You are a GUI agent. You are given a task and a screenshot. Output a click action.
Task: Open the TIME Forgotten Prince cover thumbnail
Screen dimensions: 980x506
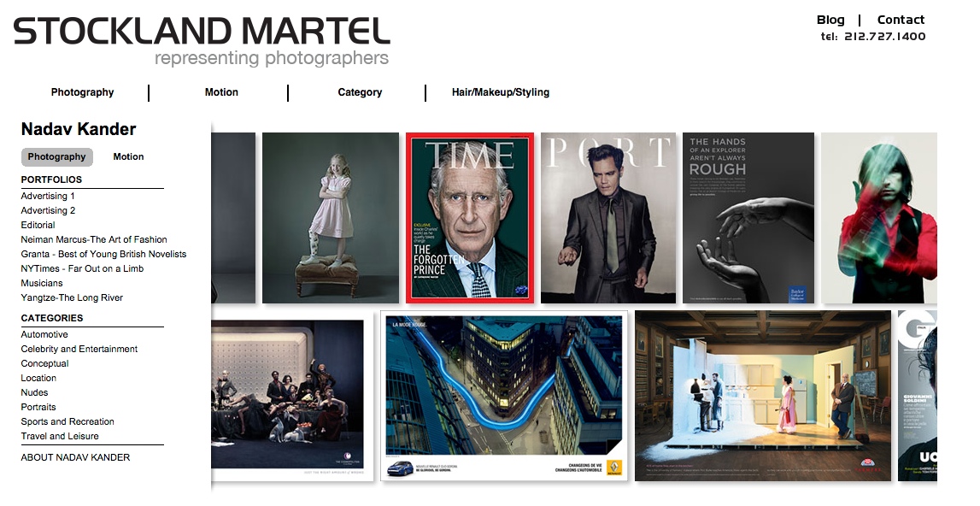tap(470, 218)
